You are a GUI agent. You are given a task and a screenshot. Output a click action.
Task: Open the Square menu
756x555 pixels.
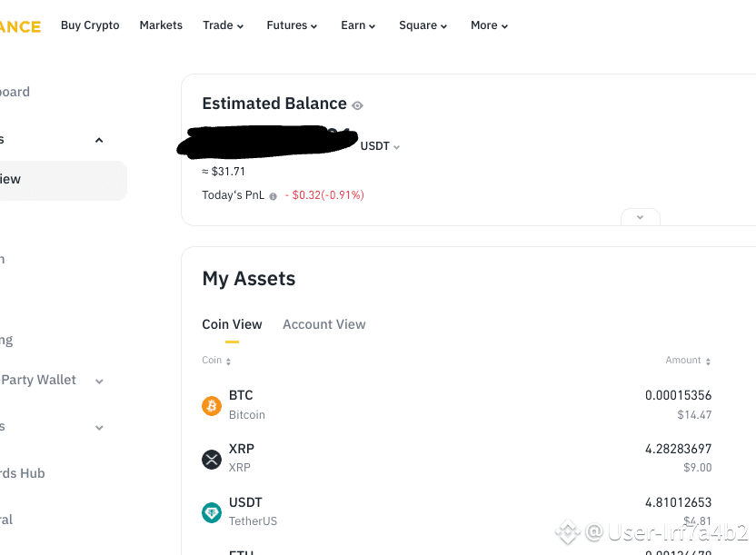click(x=423, y=25)
